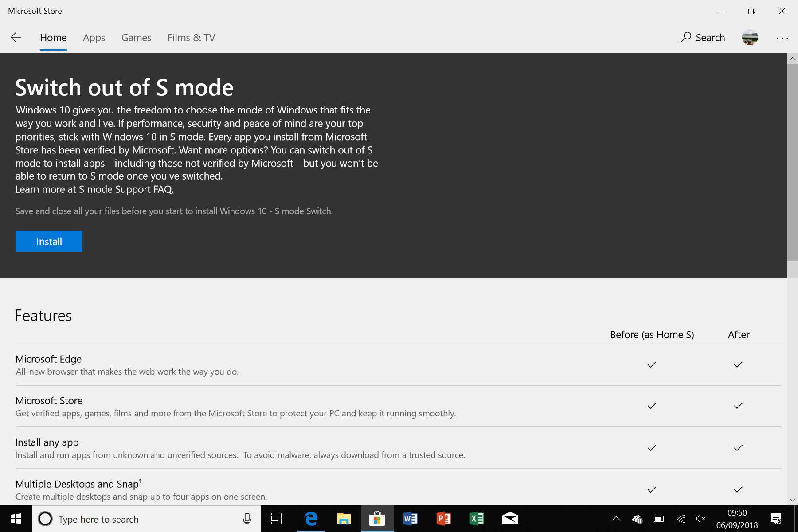This screenshot has width=798, height=532.
Task: Open File Explorer from the taskbar
Action: [x=344, y=519]
